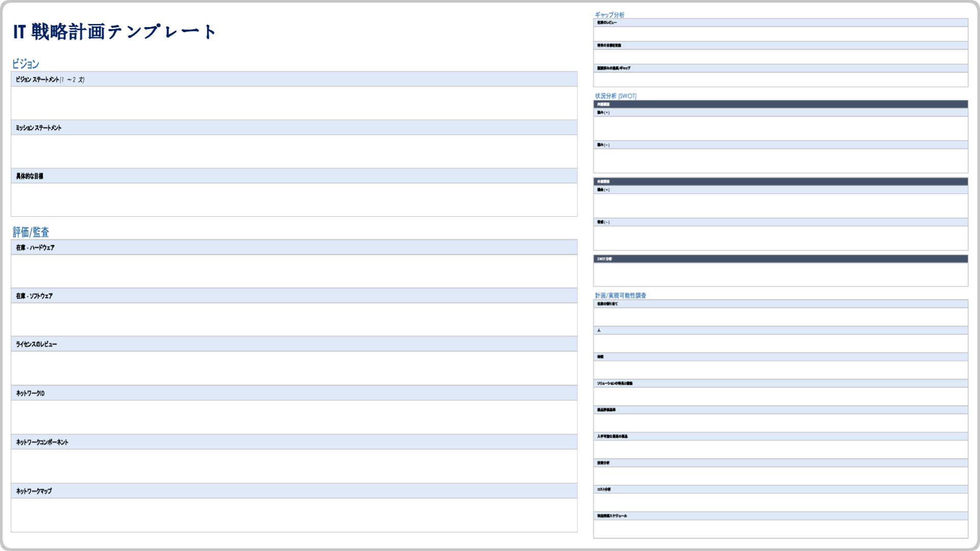Select the '状況分析 (SWOT)' section heading

coord(616,96)
